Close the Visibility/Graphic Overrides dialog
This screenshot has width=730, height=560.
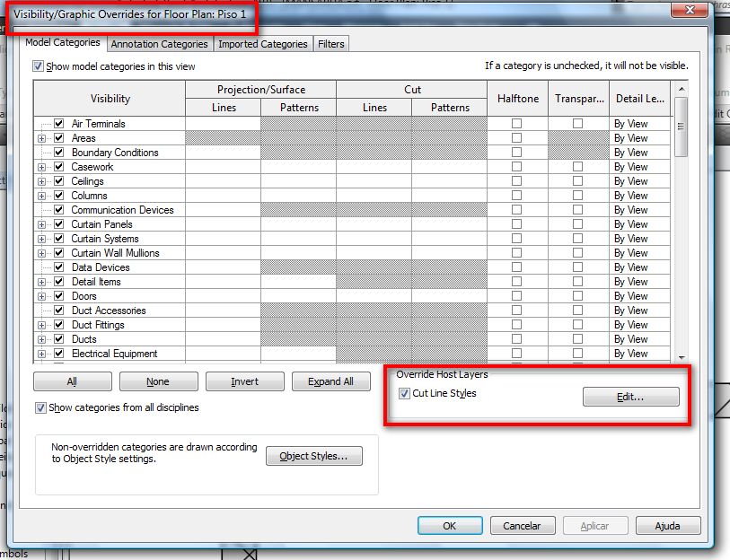(x=690, y=10)
